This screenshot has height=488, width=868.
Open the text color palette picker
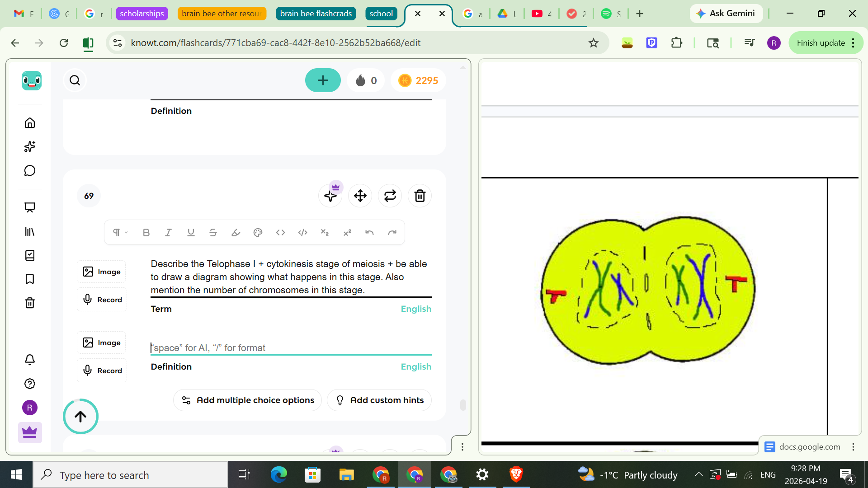click(258, 232)
